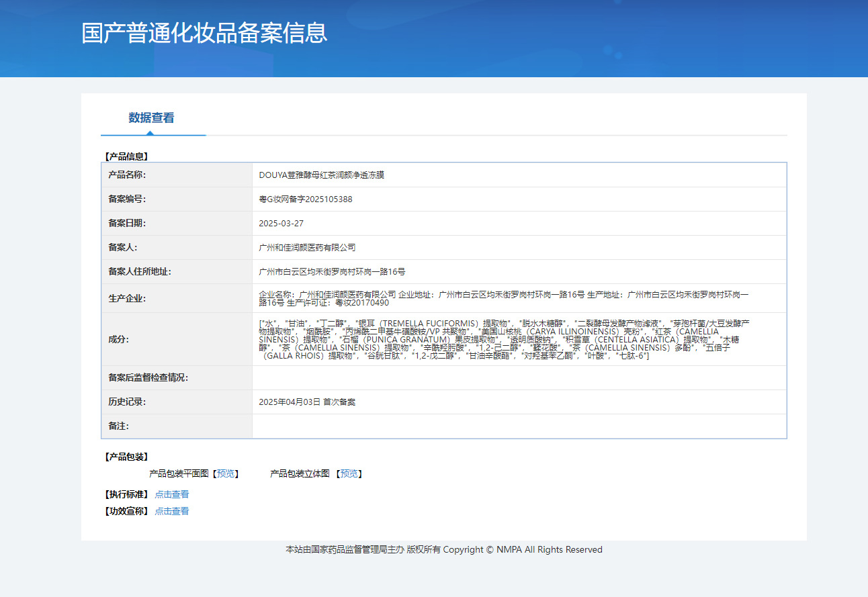
Task: Open 点击查看 link beside 功效宣称
Action: 172,511
